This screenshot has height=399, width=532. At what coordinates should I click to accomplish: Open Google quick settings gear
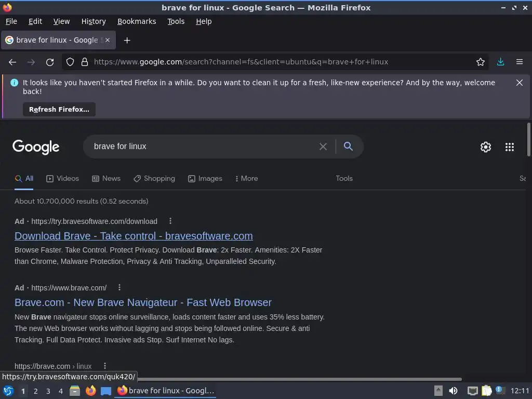click(486, 147)
